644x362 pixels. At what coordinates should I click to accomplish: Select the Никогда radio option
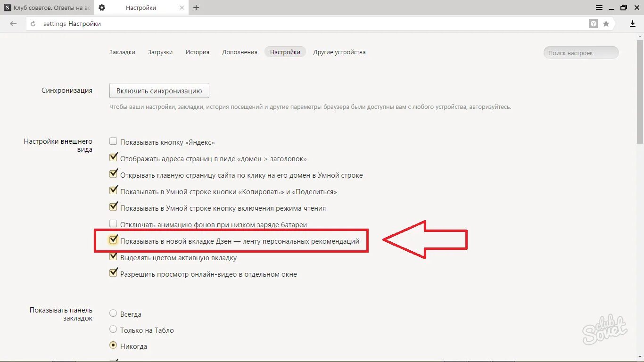click(x=113, y=345)
